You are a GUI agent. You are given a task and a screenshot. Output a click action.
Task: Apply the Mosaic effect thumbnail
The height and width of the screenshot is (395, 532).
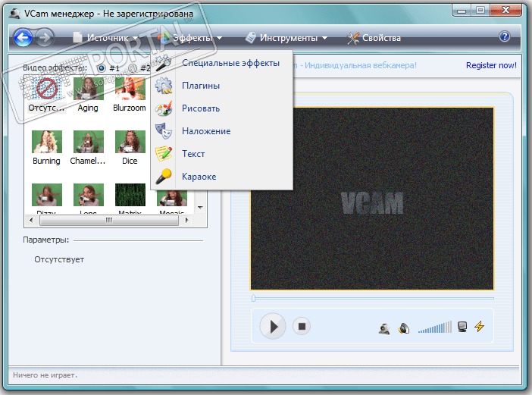(x=172, y=201)
